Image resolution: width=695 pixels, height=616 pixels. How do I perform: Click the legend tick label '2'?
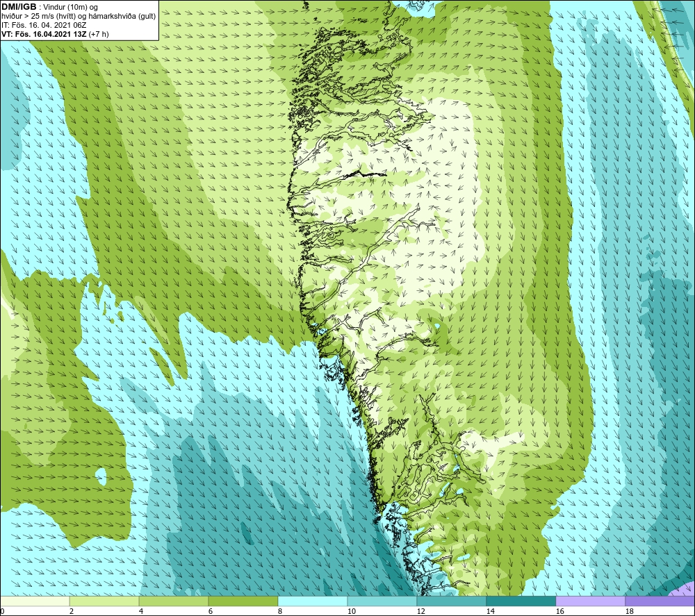click(72, 611)
